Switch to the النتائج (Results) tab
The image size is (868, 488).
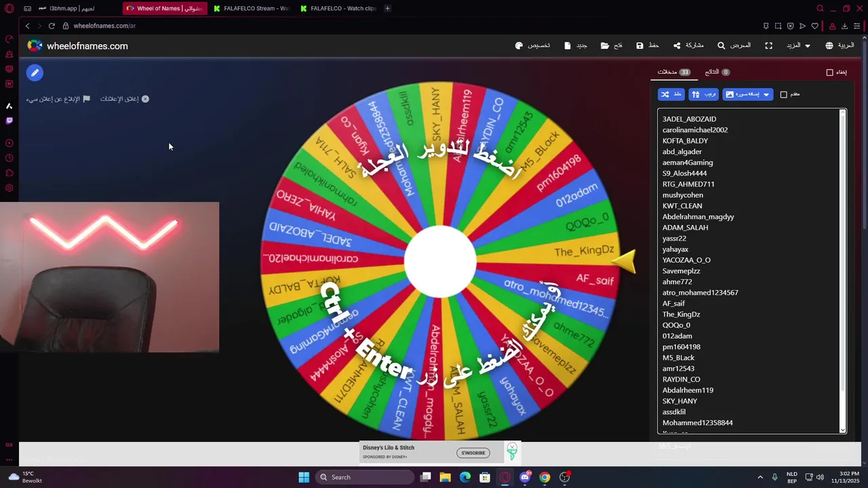717,72
